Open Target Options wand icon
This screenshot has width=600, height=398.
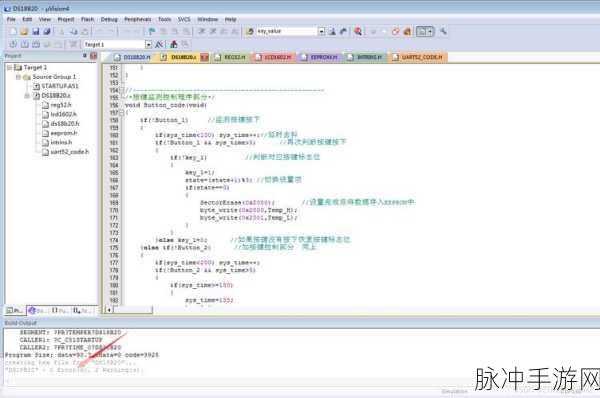[x=160, y=44]
